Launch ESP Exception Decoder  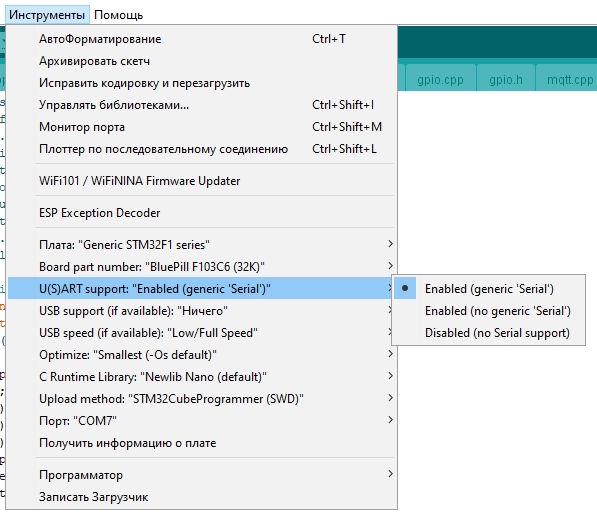[201, 213]
